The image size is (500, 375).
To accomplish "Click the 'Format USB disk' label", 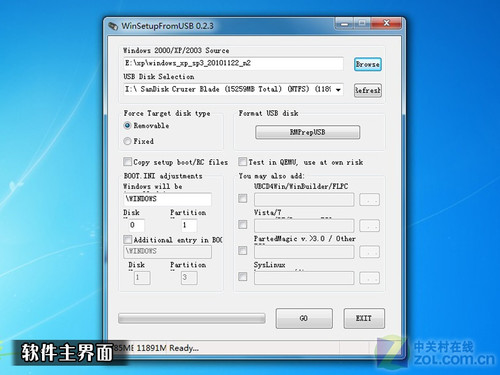I will tap(268, 113).
